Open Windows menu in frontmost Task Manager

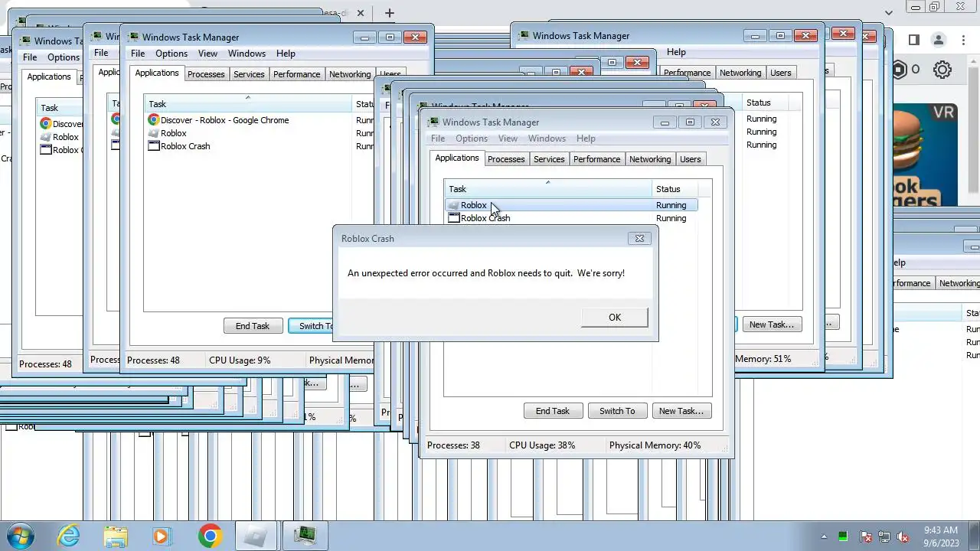tap(547, 139)
